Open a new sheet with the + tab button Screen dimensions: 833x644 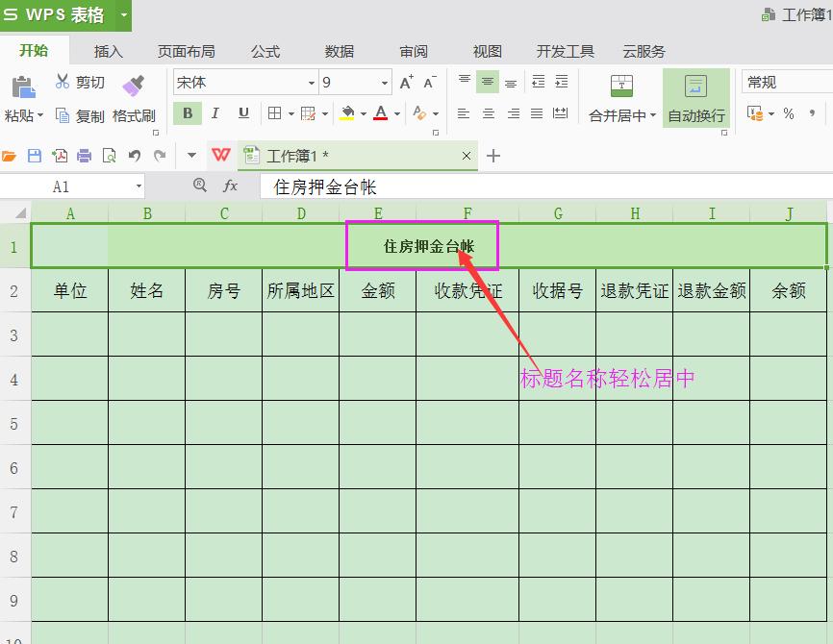pos(495,156)
